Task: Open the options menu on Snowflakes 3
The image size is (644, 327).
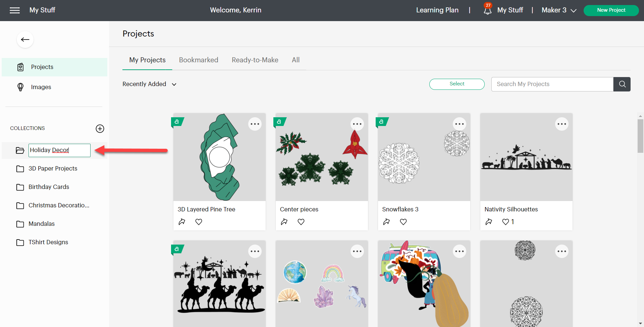Action: [460, 124]
